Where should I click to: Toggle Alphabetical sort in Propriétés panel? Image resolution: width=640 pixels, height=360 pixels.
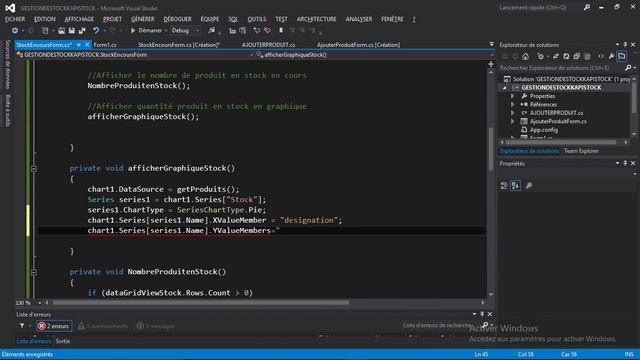pos(516,186)
